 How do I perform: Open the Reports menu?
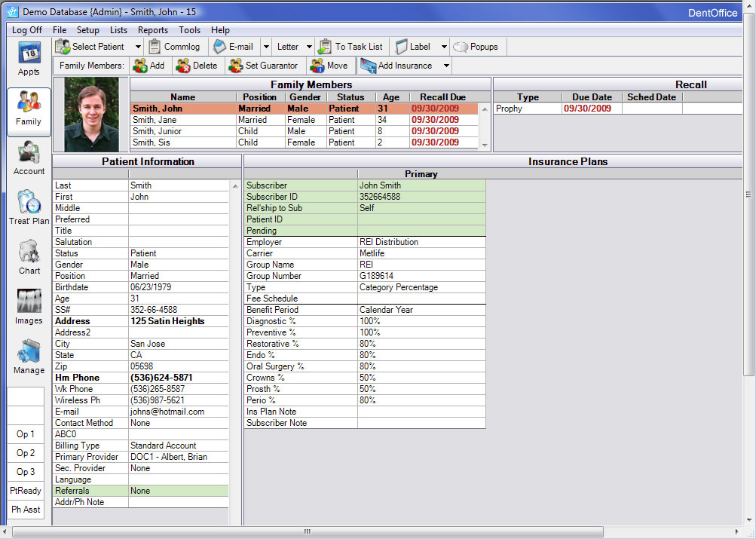[x=153, y=30]
